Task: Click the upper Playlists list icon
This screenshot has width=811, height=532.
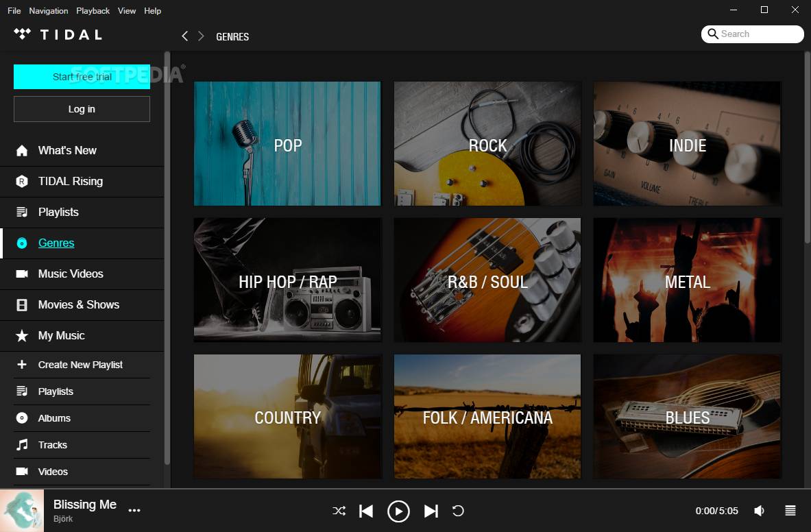Action: pos(22,212)
